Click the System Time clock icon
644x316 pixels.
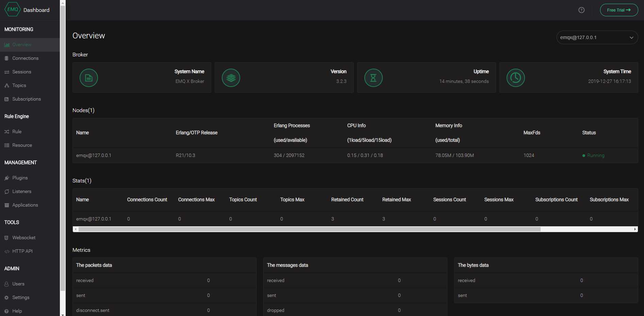tap(516, 78)
